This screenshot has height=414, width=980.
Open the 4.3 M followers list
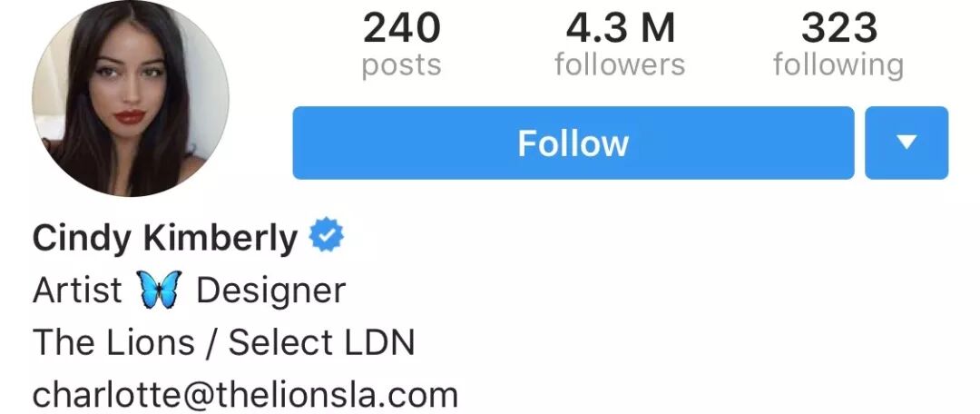tap(620, 45)
